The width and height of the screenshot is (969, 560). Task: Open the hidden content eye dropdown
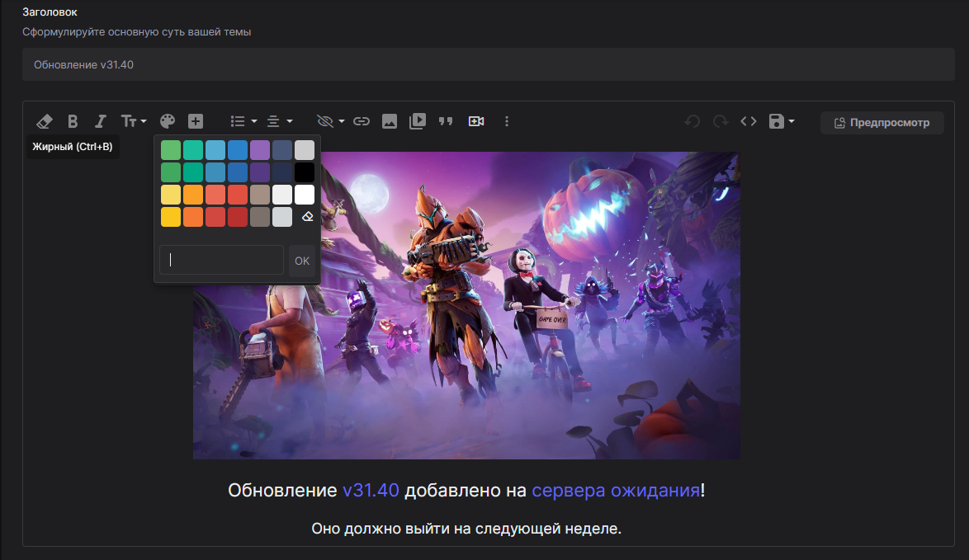coord(330,121)
